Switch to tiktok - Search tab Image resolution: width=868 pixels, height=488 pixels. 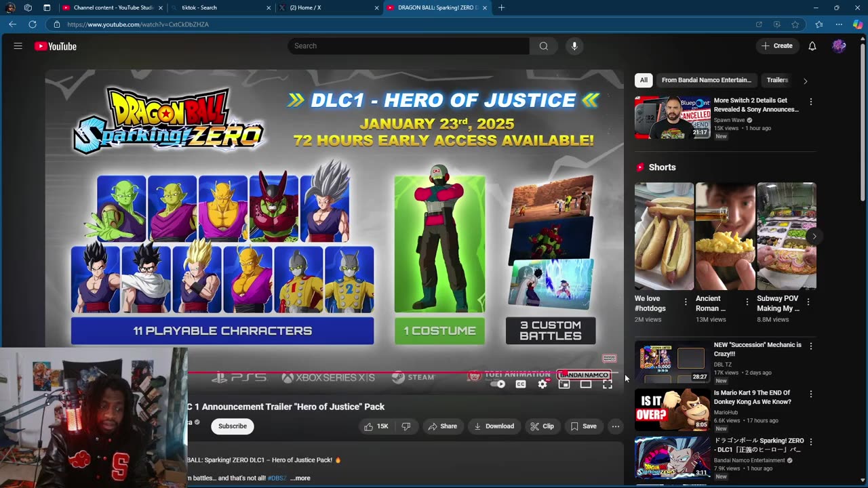(x=221, y=7)
